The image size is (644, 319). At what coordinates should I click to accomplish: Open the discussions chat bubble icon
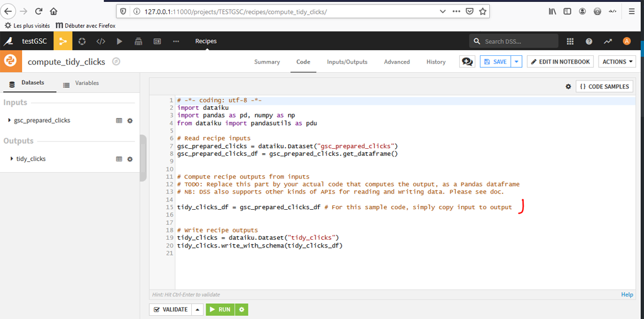[467, 62]
